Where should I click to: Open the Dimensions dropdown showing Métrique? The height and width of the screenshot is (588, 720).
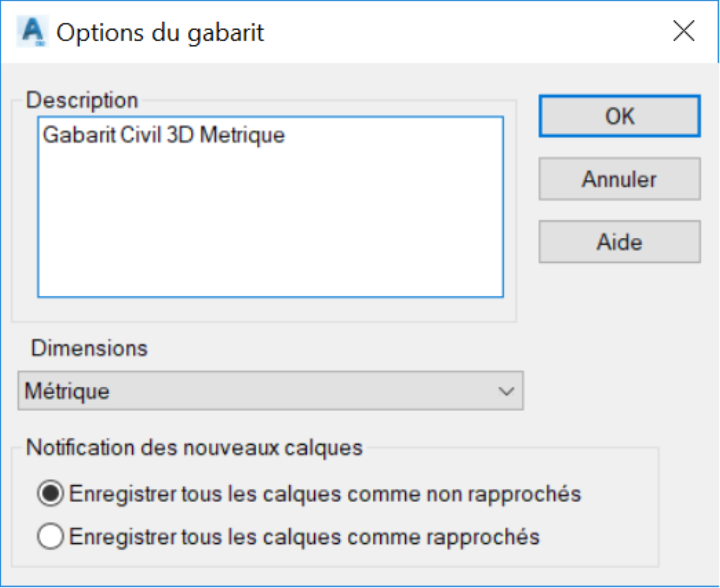[270, 391]
